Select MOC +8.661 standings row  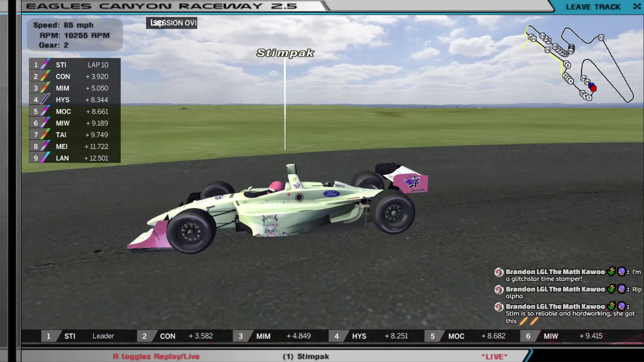(75, 111)
